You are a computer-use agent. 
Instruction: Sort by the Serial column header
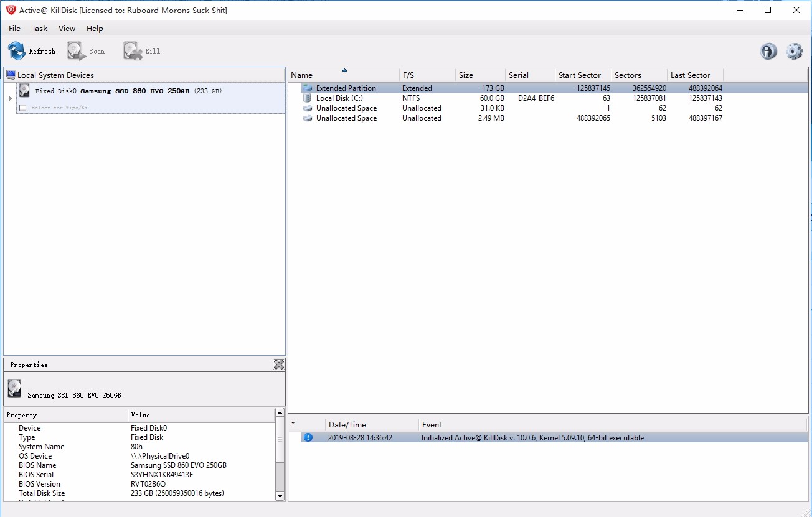[x=530, y=75]
